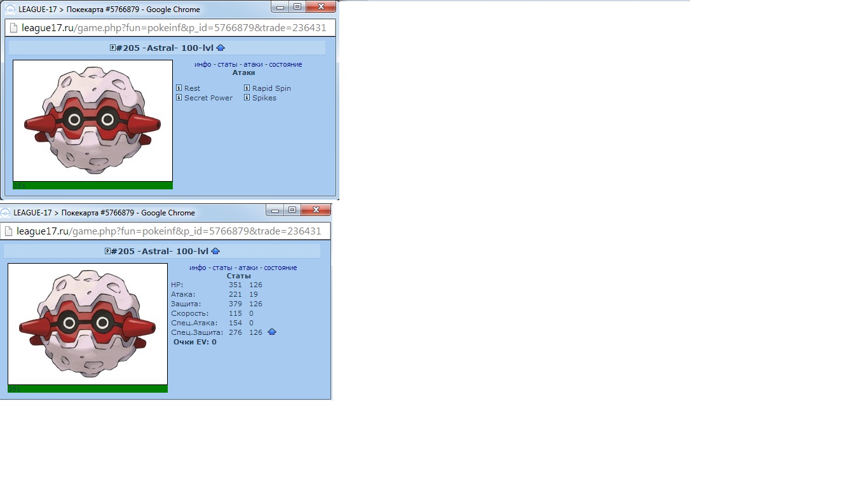Click Pokeball favicon in Статы window title bar
This screenshot has height=488, width=868.
tap(5, 213)
